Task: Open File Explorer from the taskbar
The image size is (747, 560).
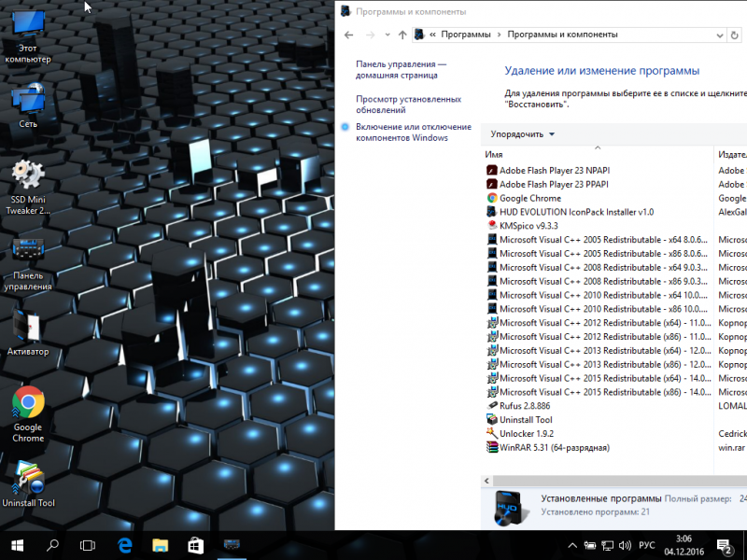Action: tap(161, 545)
